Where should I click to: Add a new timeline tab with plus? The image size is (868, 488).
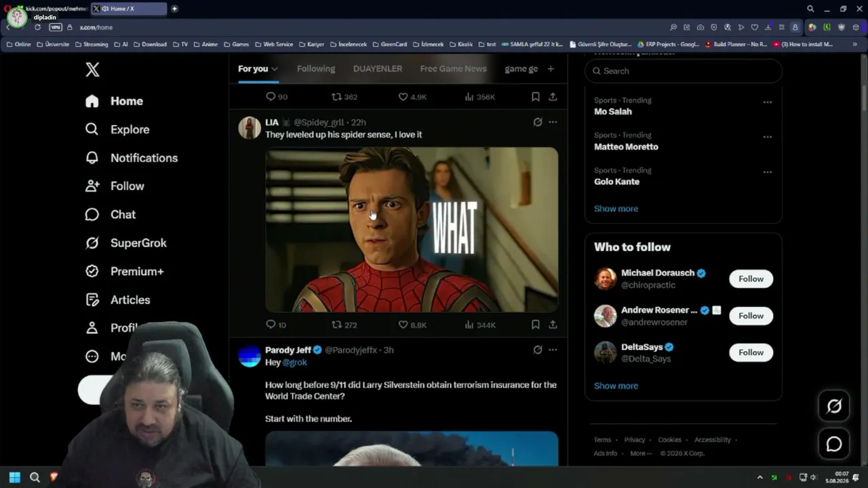tap(551, 68)
